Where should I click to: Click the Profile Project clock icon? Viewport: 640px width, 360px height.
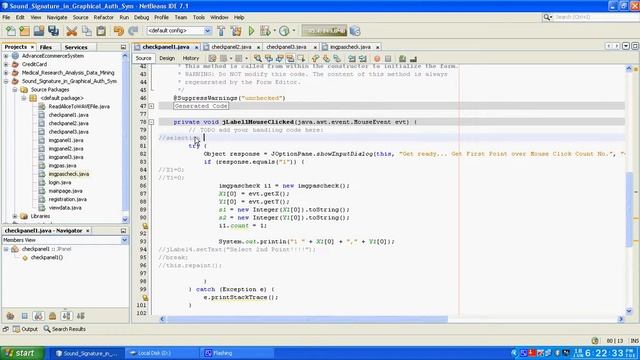[284, 31]
